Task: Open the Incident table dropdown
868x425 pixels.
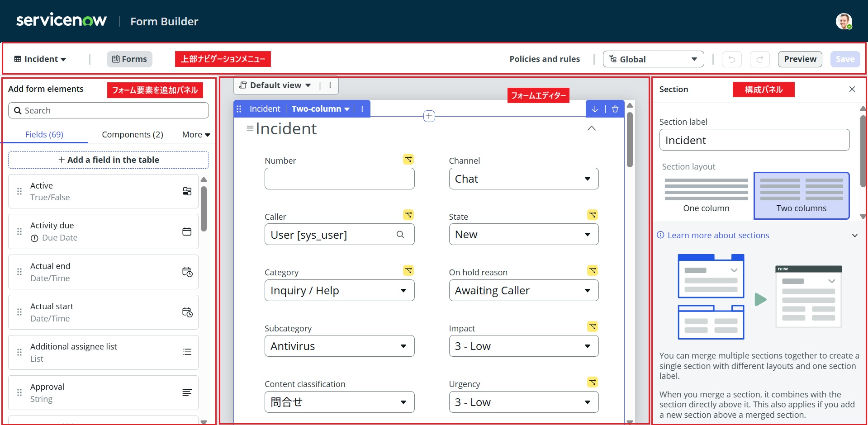Action: pos(40,59)
